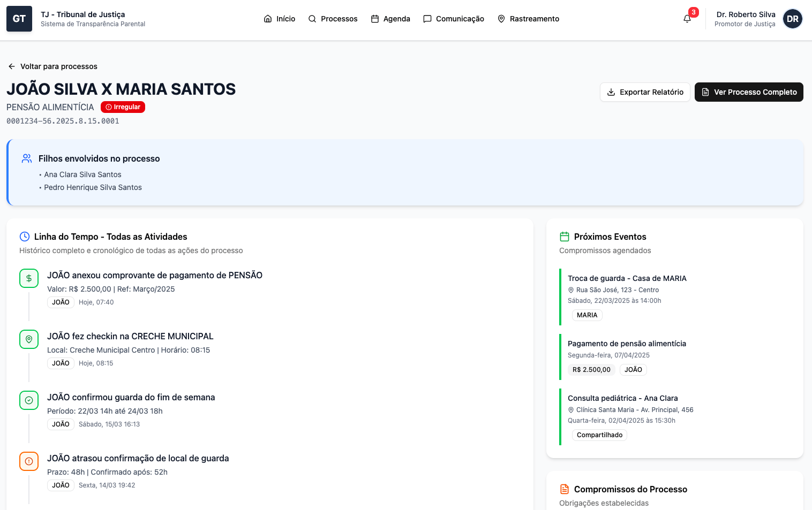Screen dimensions: 812x510
Task: Open the Processos menu
Action: [x=333, y=19]
